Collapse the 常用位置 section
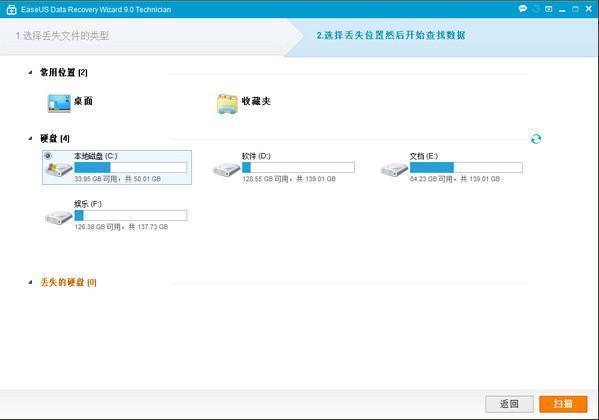The image size is (599, 420). 30,72
